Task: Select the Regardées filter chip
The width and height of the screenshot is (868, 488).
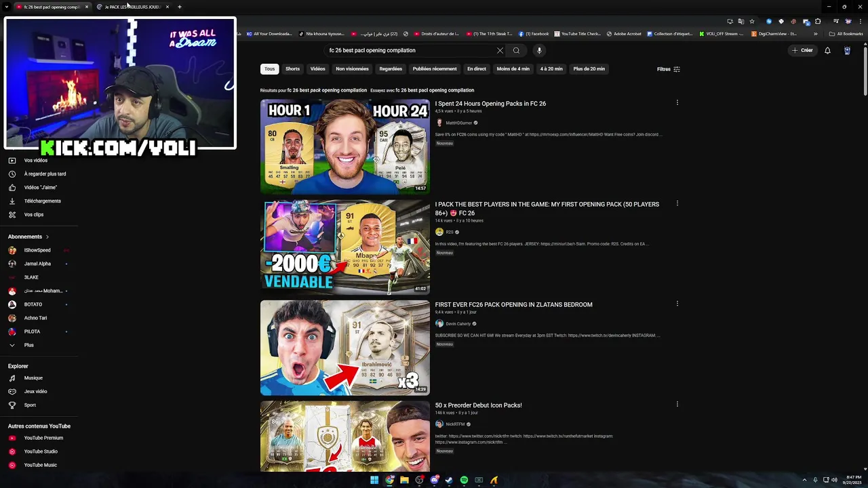Action: click(391, 69)
